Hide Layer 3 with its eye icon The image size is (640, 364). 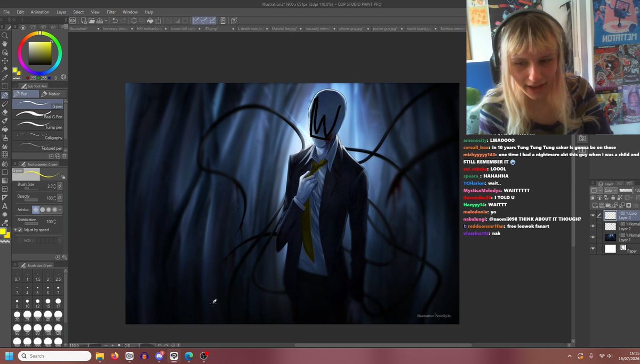tap(593, 215)
